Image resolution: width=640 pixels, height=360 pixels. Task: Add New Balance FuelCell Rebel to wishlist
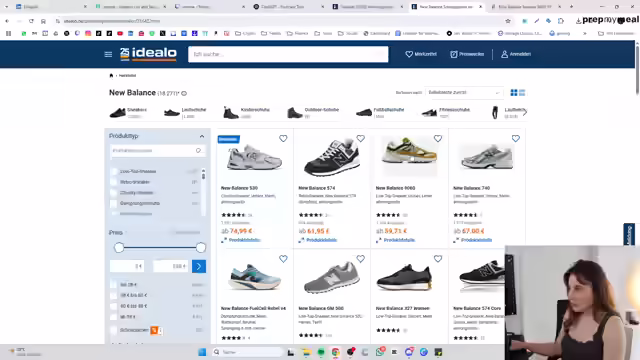[283, 259]
